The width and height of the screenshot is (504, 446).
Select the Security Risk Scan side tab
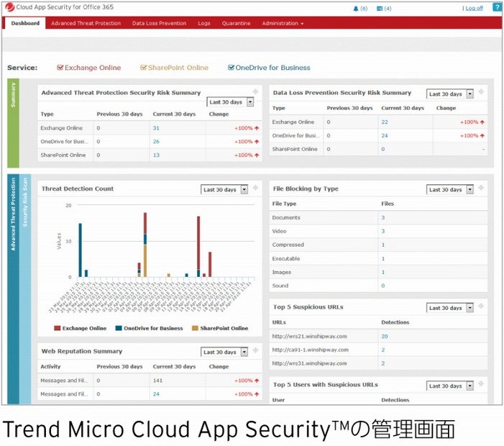coord(25,288)
